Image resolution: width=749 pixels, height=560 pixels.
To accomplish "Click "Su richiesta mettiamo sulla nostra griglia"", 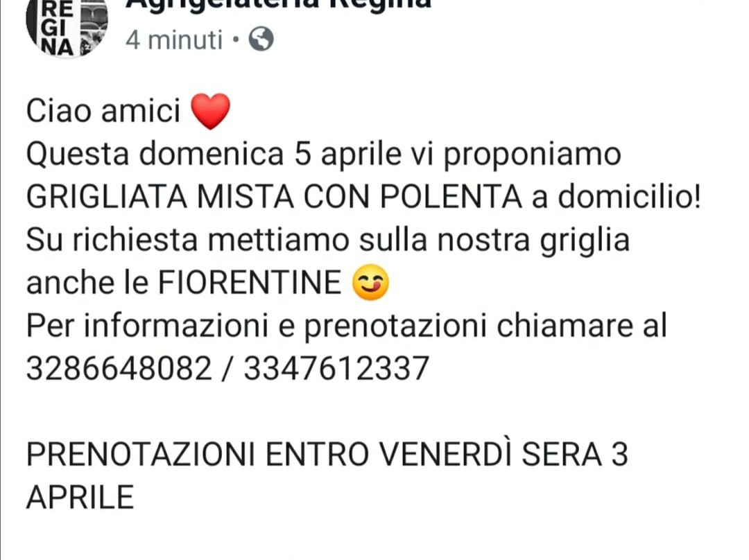I will 327,240.
